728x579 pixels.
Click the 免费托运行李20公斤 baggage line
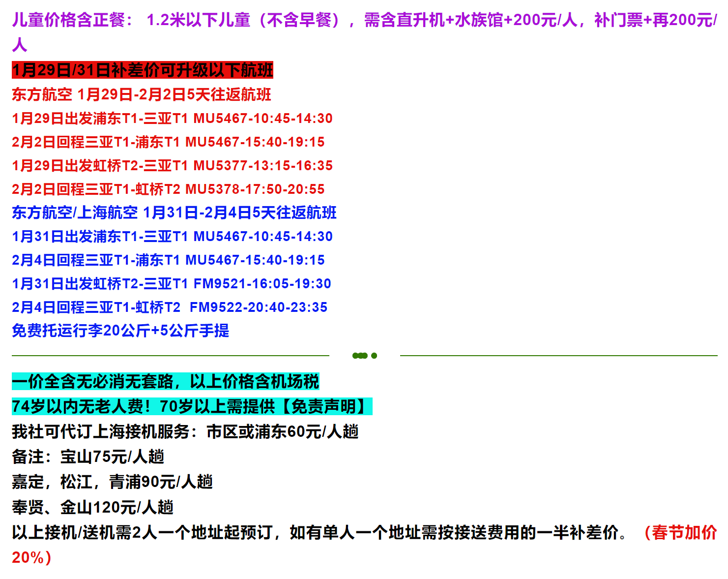(x=120, y=331)
